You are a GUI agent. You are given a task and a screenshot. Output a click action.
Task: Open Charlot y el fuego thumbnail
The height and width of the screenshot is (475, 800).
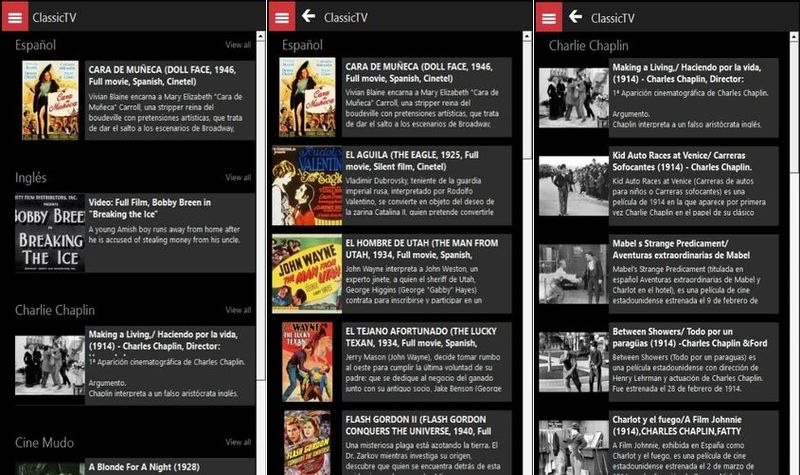pos(573,447)
